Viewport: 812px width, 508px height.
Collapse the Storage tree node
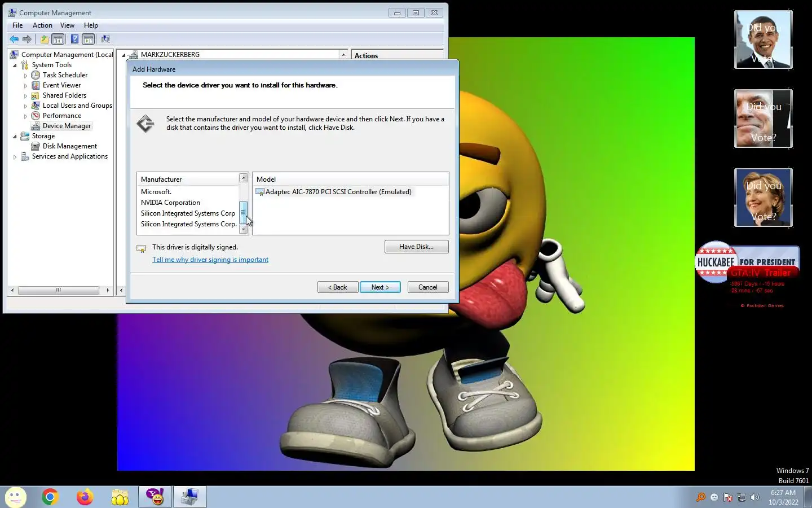pos(15,136)
